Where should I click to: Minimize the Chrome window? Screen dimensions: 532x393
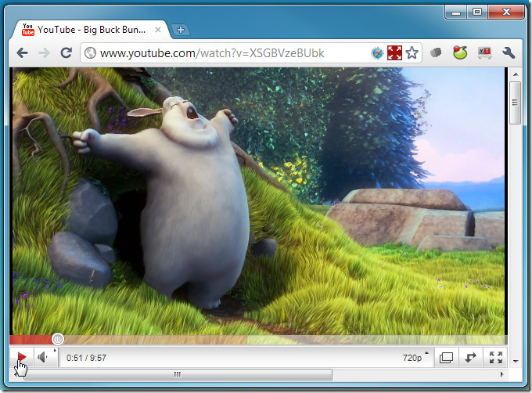tap(456, 13)
